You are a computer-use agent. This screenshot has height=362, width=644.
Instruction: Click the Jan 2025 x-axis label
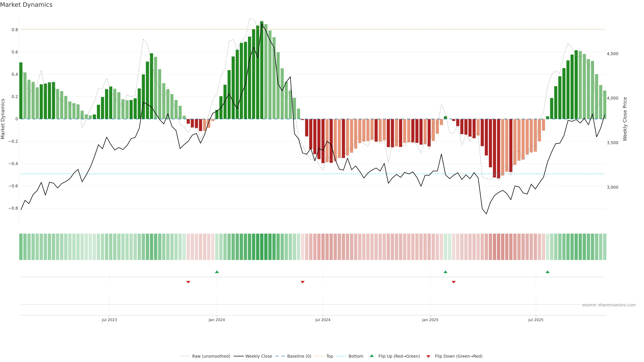point(430,320)
